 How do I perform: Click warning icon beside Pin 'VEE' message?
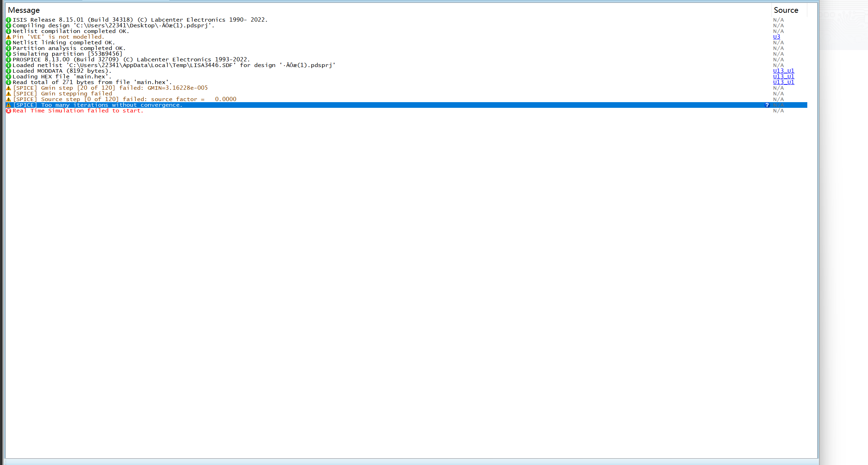(x=9, y=37)
